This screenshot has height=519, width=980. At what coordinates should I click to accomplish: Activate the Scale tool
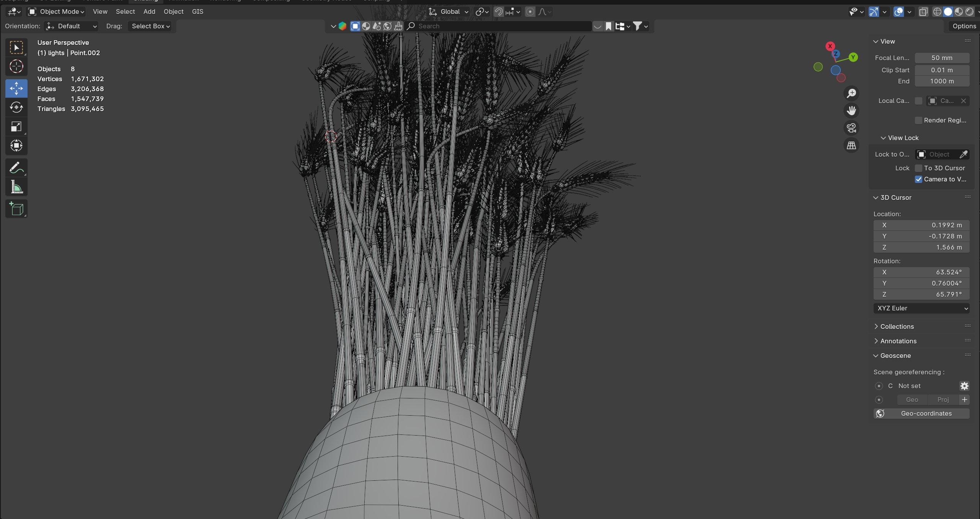[16, 127]
